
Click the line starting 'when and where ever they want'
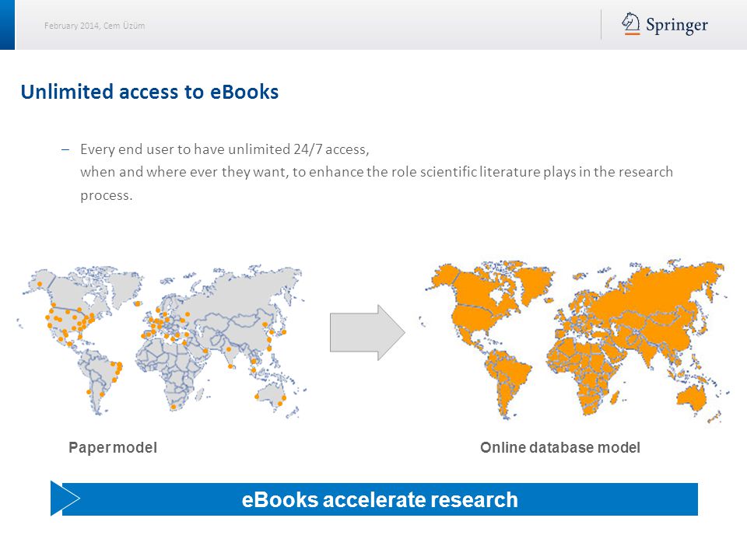tap(377, 172)
